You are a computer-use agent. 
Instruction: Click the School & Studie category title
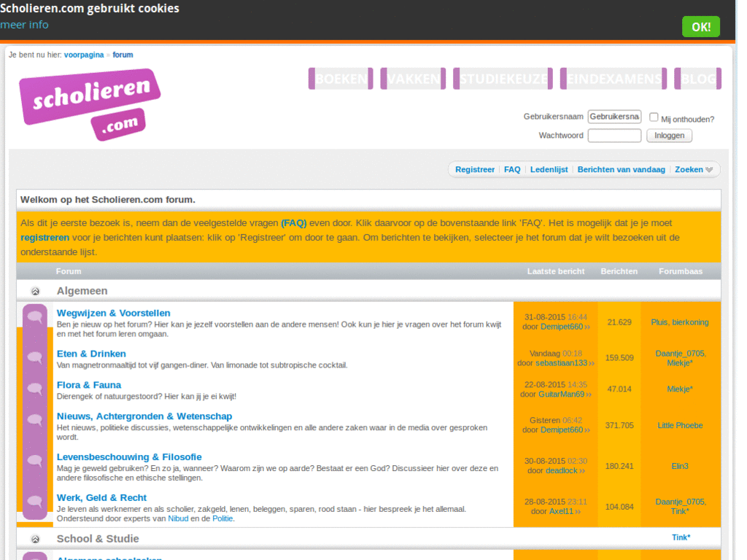click(98, 539)
